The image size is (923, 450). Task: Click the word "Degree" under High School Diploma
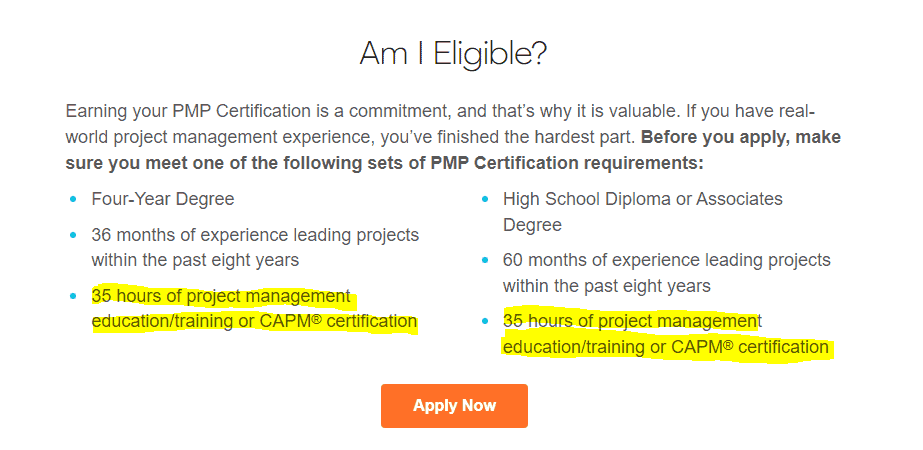[x=532, y=225]
